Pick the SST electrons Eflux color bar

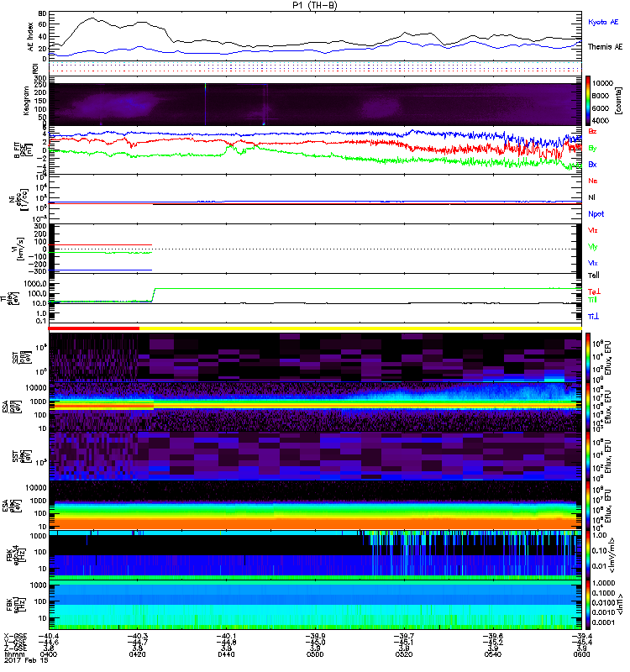[x=588, y=455]
